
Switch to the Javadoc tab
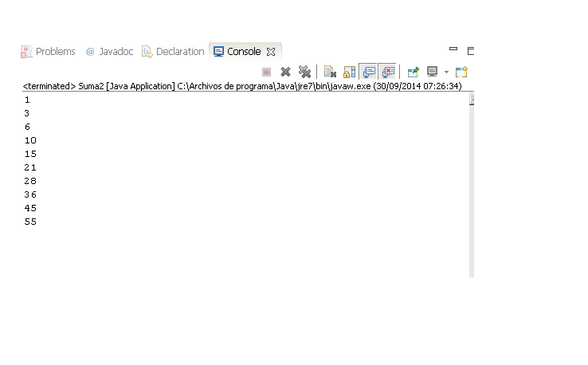[109, 51]
